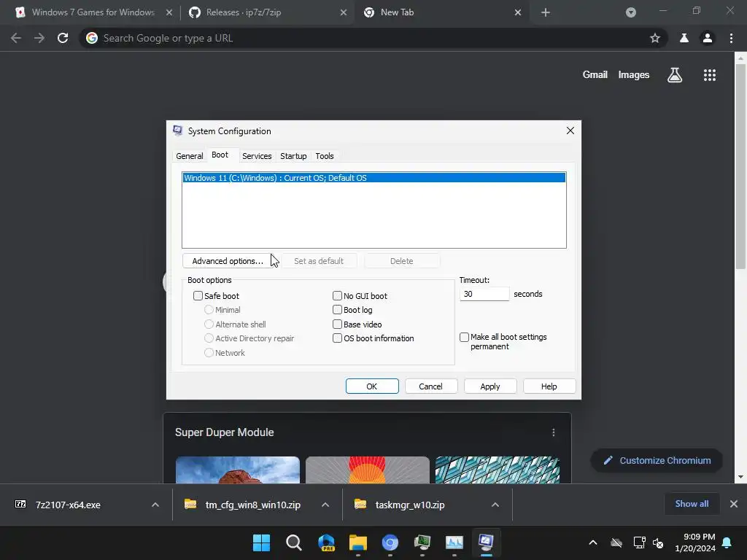This screenshot has width=747, height=560.
Task: Show hidden system tray icons
Action: pyautogui.click(x=592, y=542)
